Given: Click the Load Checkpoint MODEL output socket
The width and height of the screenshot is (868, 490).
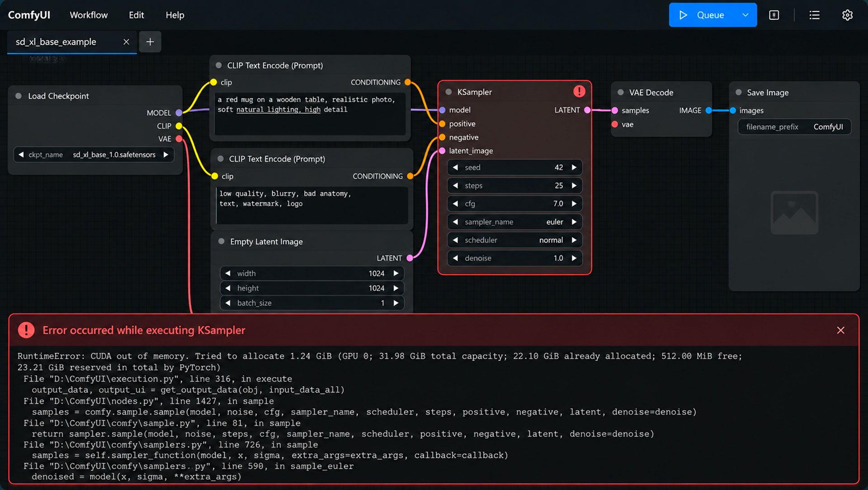Looking at the screenshot, I should (179, 113).
